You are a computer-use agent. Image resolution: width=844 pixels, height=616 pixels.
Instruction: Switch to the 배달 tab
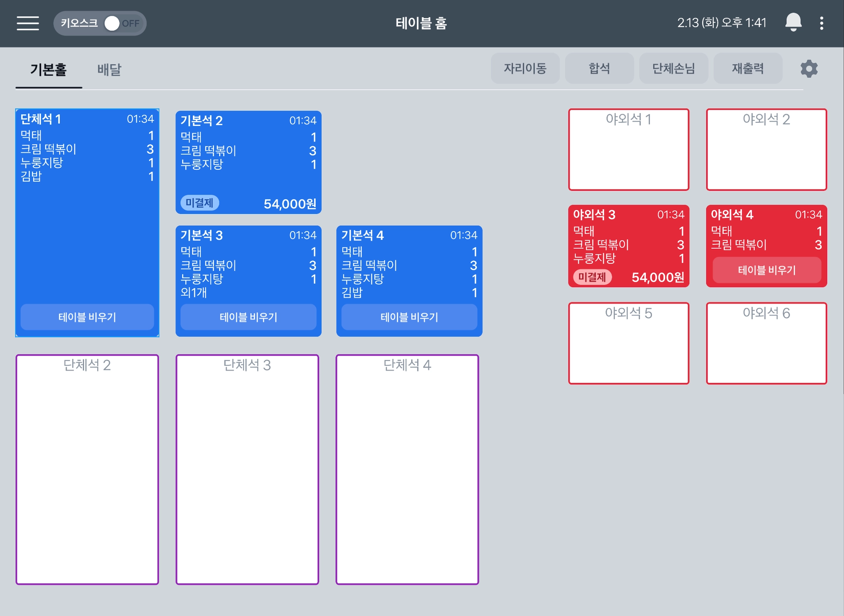[109, 69]
